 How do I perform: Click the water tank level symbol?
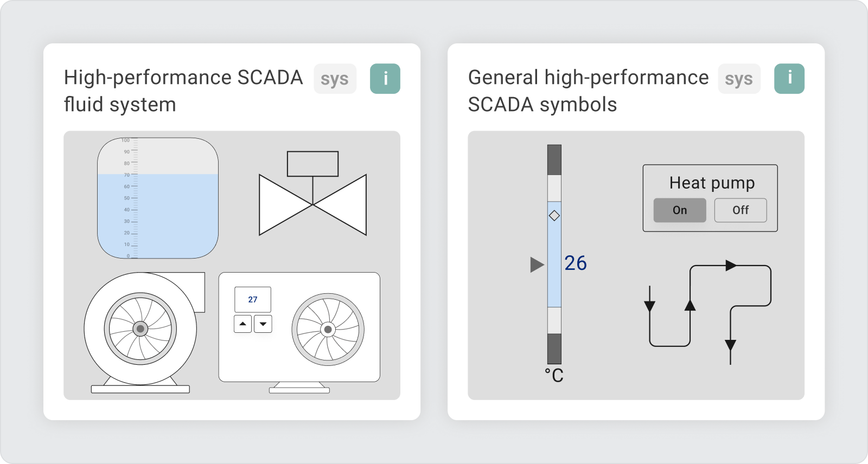[158, 198]
